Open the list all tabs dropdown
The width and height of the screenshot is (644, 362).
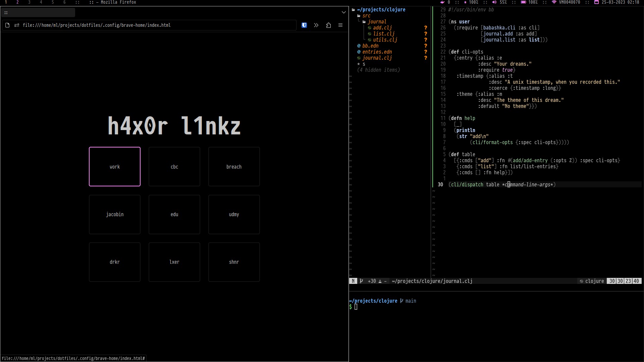tap(343, 12)
